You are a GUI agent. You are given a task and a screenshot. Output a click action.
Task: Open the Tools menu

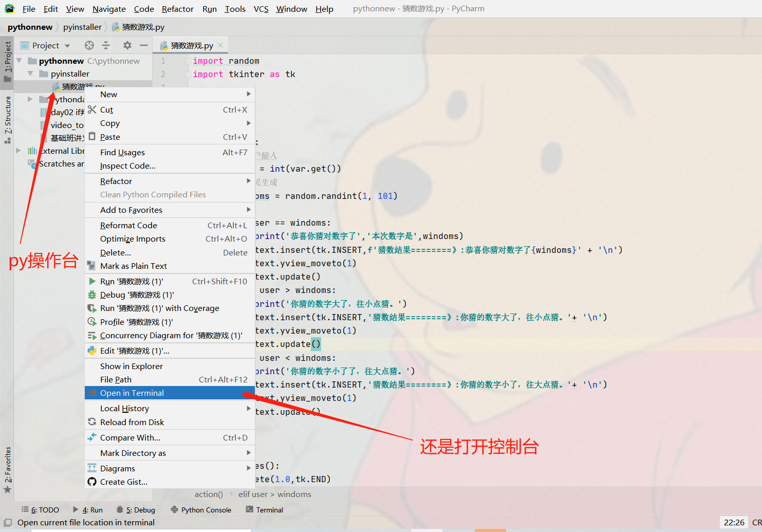pyautogui.click(x=235, y=9)
